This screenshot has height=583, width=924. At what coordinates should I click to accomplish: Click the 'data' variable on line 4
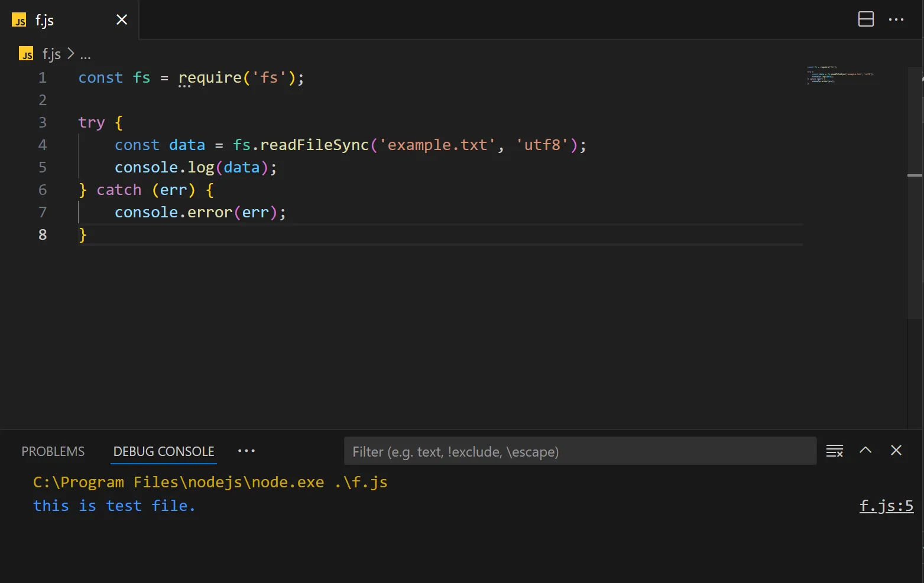click(x=187, y=145)
